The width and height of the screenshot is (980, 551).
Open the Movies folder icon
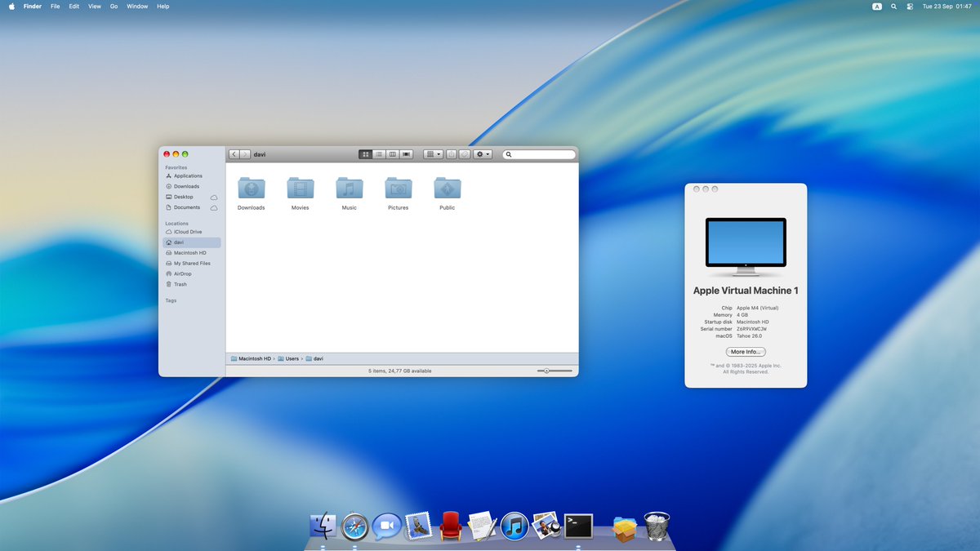(301, 189)
